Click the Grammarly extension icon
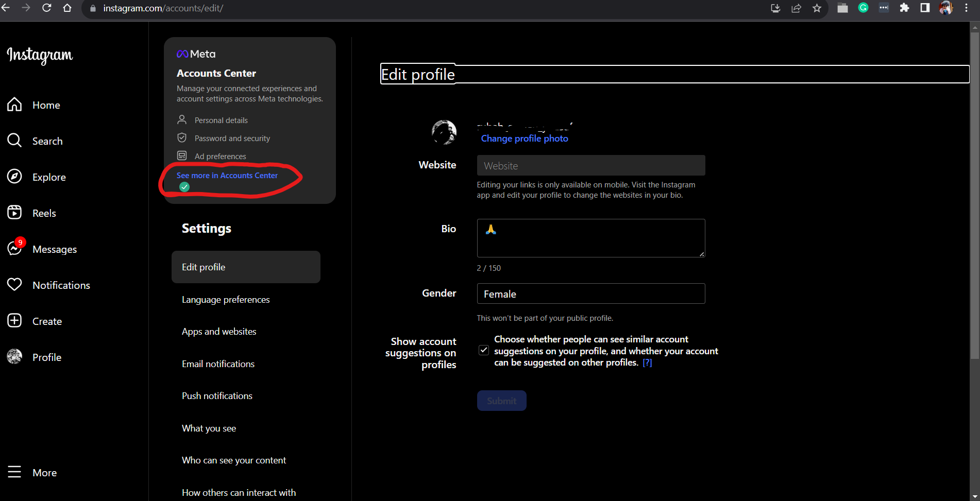 (864, 8)
